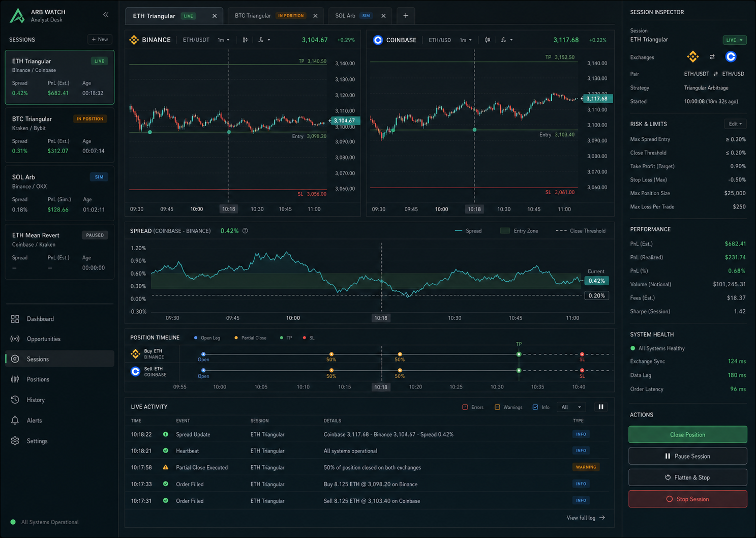
Task: Click the spread help question-mark icon
Action: pos(245,231)
